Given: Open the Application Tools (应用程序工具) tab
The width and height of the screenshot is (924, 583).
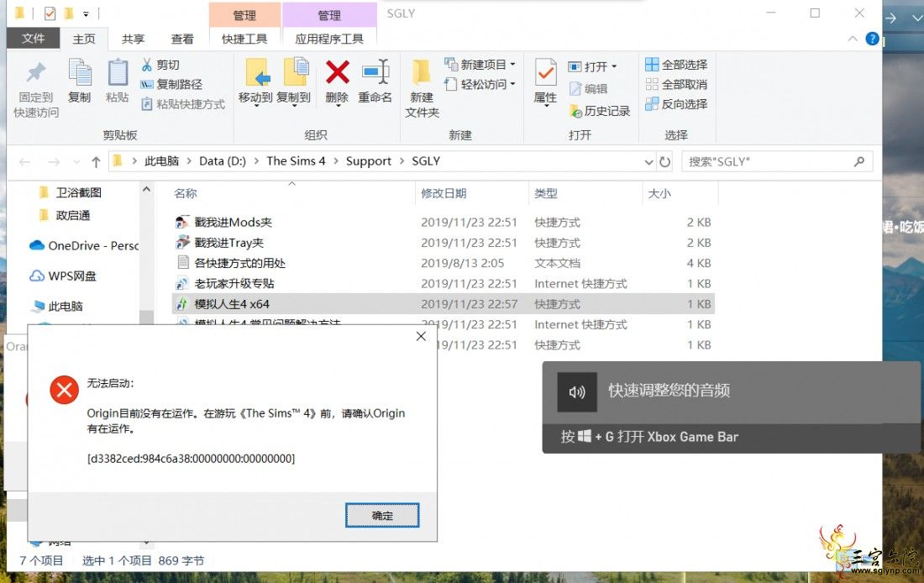Looking at the screenshot, I should point(329,39).
